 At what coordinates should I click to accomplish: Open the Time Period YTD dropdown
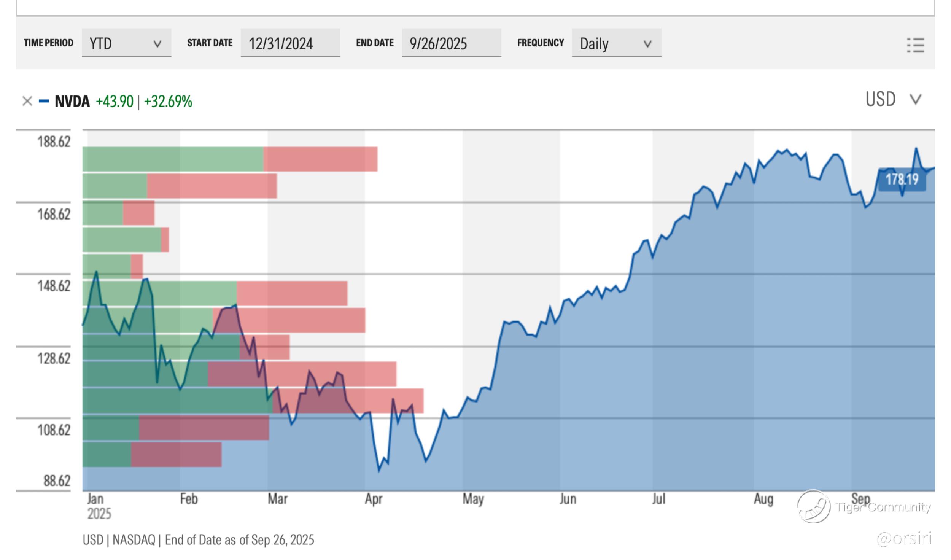[126, 43]
